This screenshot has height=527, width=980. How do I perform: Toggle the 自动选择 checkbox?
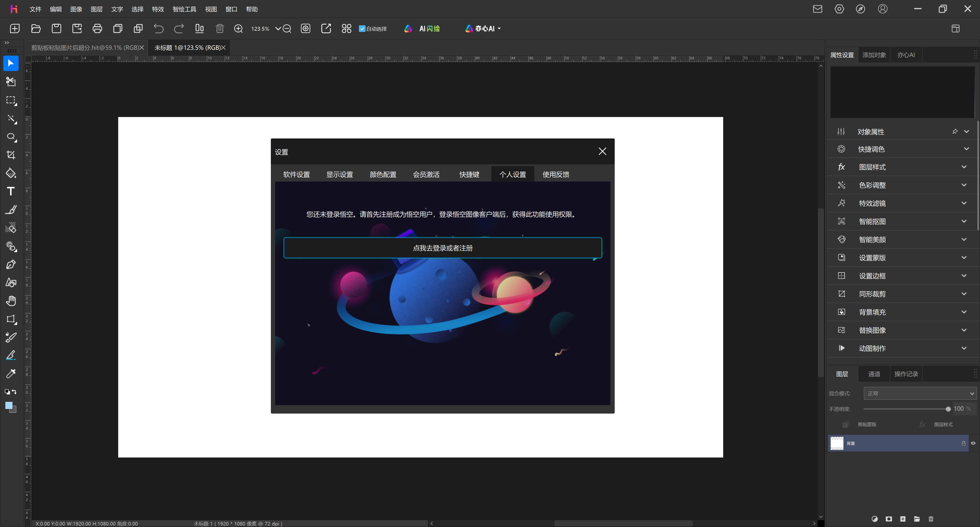(362, 29)
